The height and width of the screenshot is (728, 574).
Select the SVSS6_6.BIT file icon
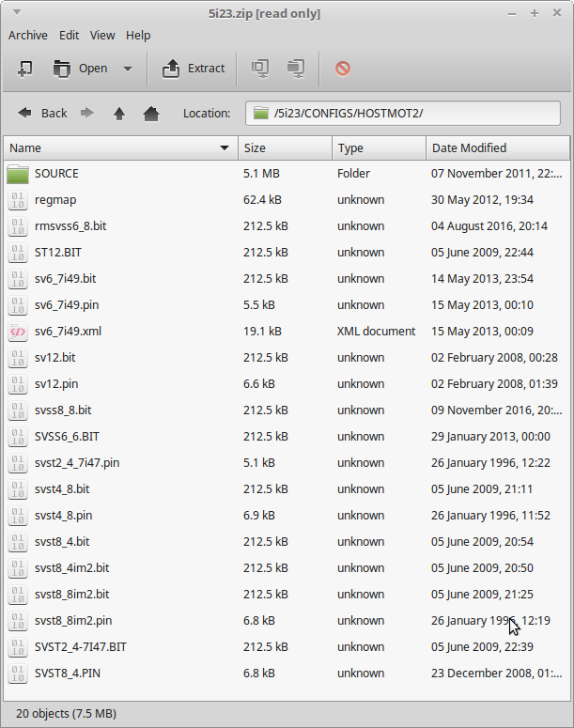click(18, 437)
